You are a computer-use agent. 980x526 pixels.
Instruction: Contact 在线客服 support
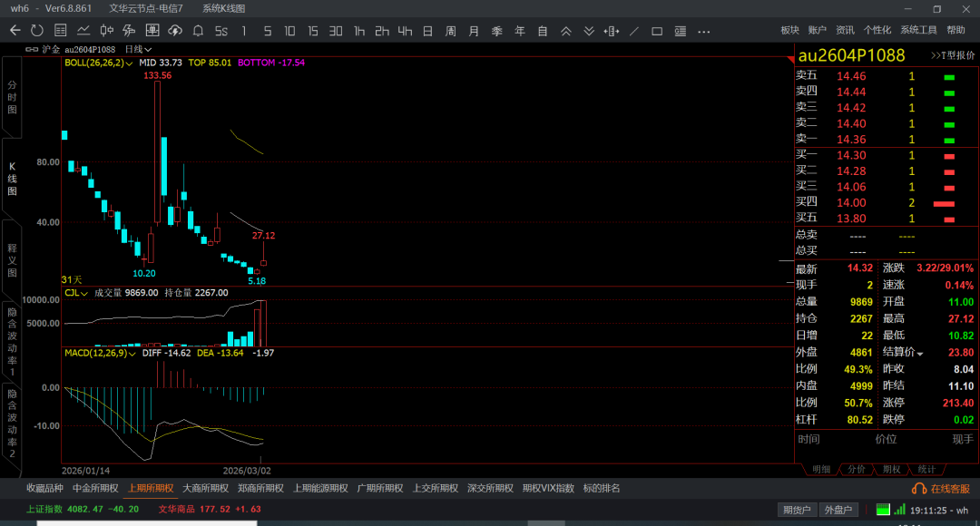[x=941, y=489]
